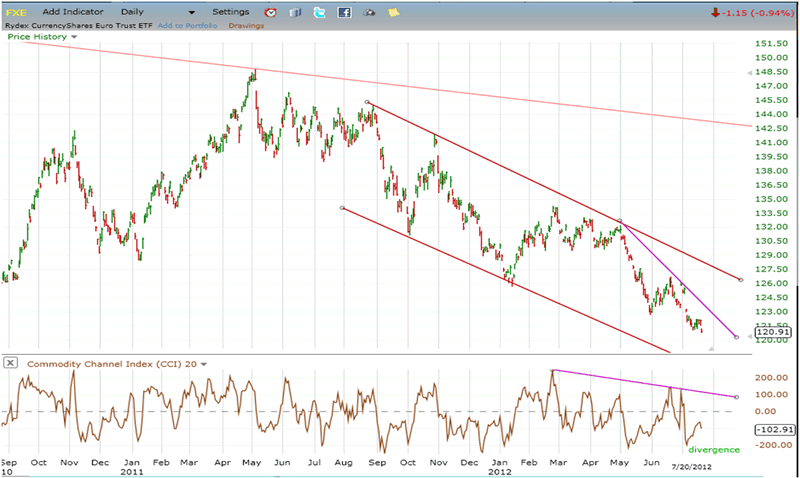Click the yellow sticky note icon
This screenshot has height=478, width=800.
[394, 12]
